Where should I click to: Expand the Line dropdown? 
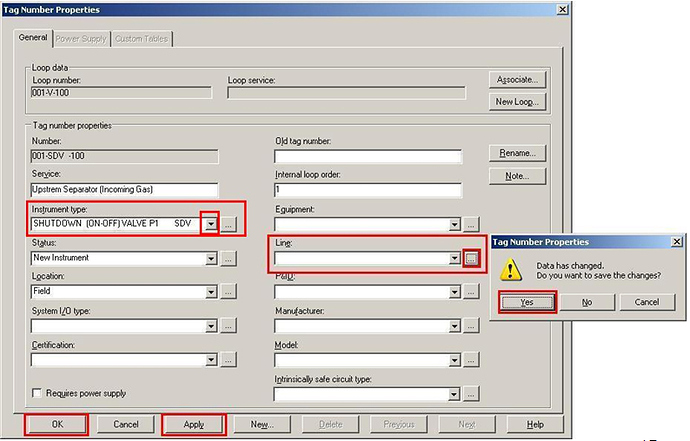(x=454, y=258)
